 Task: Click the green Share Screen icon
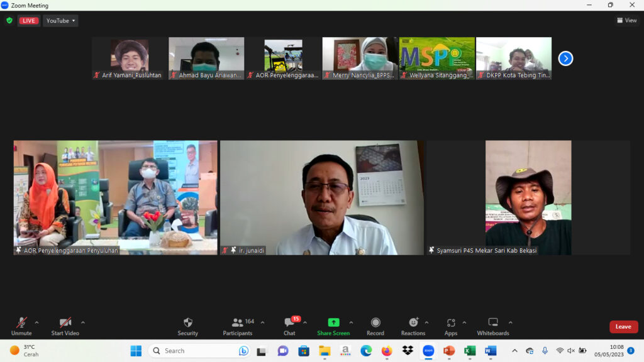pyautogui.click(x=333, y=322)
